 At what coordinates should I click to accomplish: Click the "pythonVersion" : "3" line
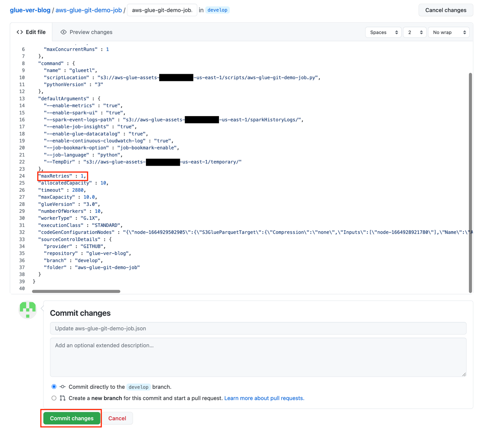(73, 85)
